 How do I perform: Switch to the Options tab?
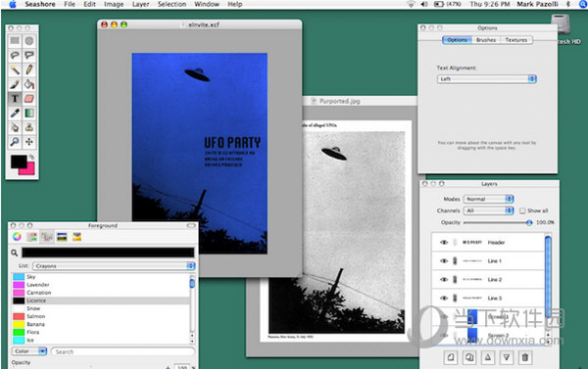(457, 40)
